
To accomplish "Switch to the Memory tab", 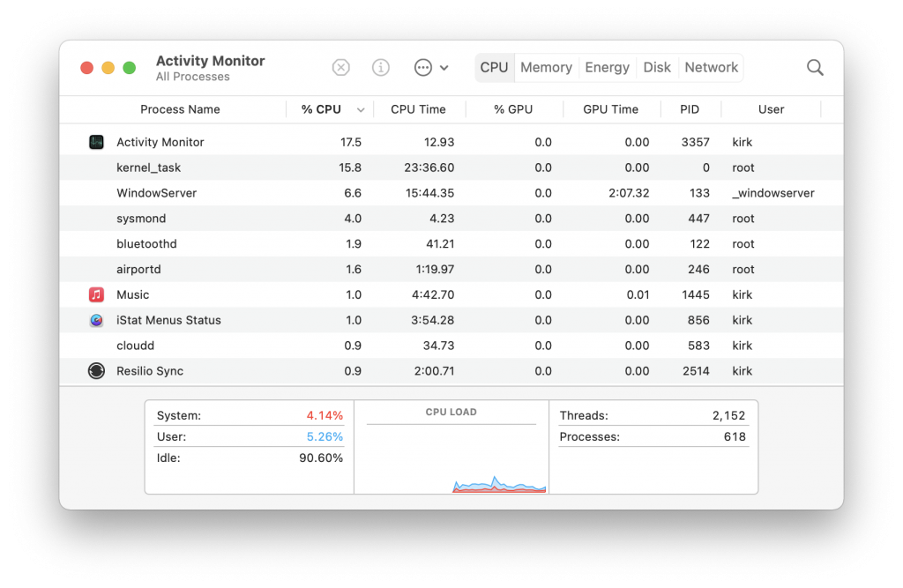I will [546, 67].
